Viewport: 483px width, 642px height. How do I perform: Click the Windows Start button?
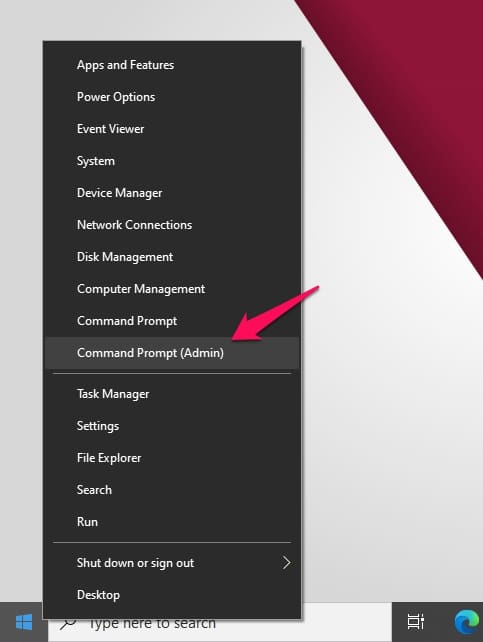click(24, 623)
